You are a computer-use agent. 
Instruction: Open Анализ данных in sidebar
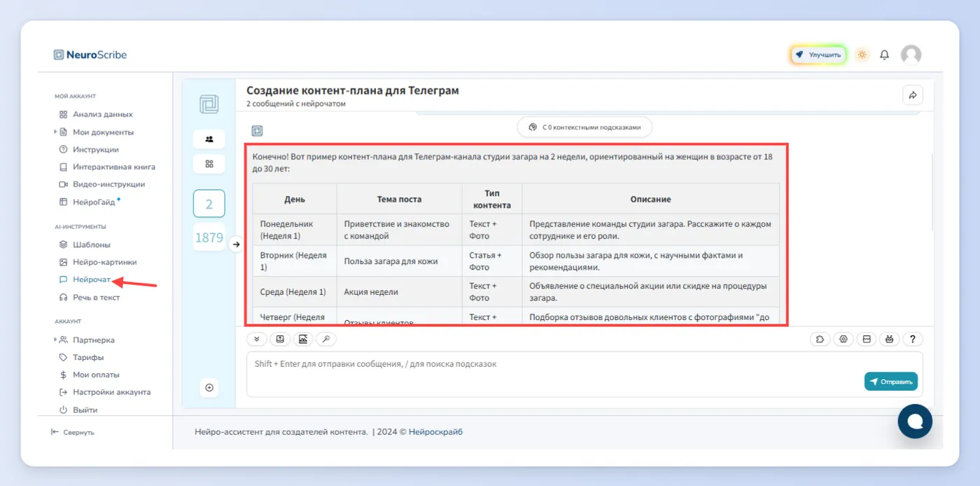[103, 114]
